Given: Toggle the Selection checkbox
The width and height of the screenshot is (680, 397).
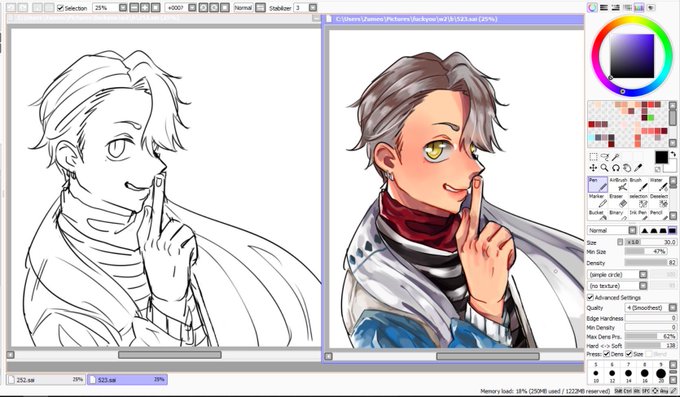Looking at the screenshot, I should [60, 8].
